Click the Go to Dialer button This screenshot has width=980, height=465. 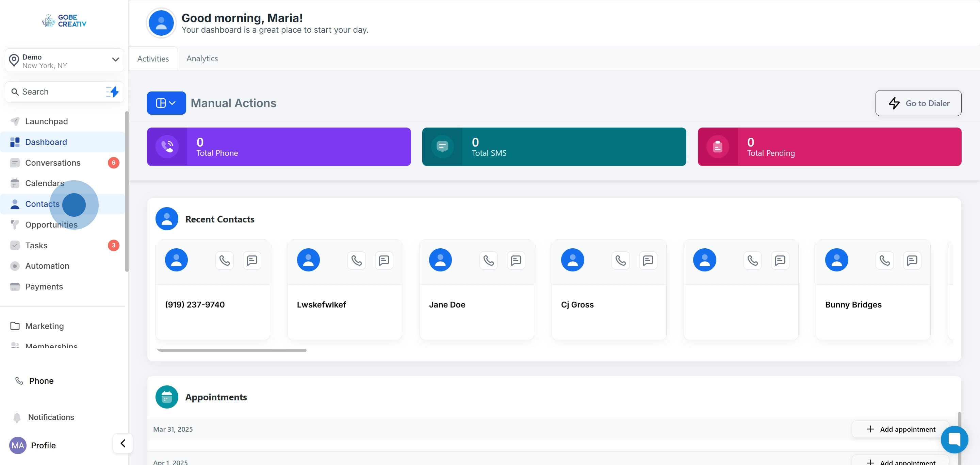(x=918, y=103)
